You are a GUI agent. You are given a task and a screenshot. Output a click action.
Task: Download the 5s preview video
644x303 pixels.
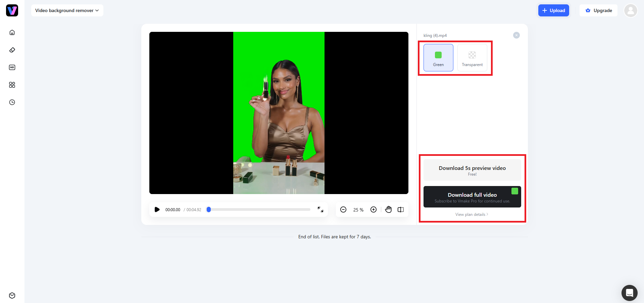[x=472, y=170]
